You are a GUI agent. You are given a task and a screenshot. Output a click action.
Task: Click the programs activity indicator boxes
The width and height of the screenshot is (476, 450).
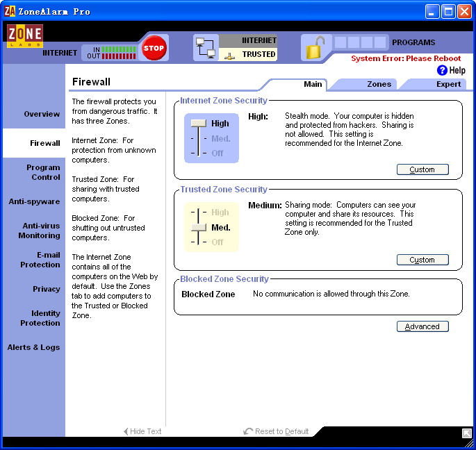(360, 42)
